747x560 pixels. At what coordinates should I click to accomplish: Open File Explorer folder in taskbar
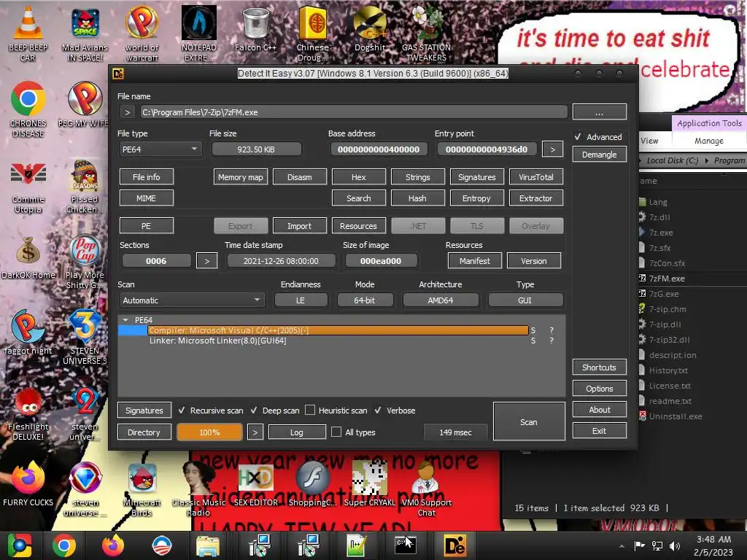click(208, 545)
